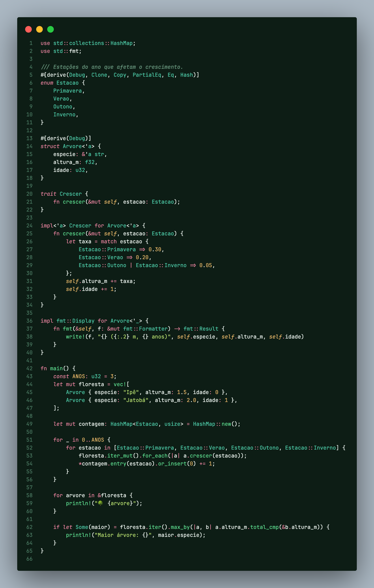Click 'for _ in 0..ANOS' loop header
This screenshot has width=374, height=588.
point(79,440)
